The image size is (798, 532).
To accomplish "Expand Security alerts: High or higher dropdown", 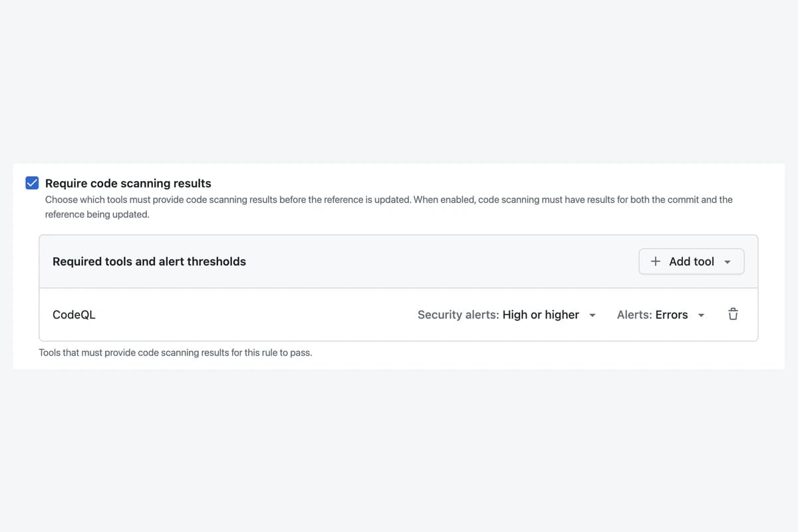I will [x=506, y=315].
